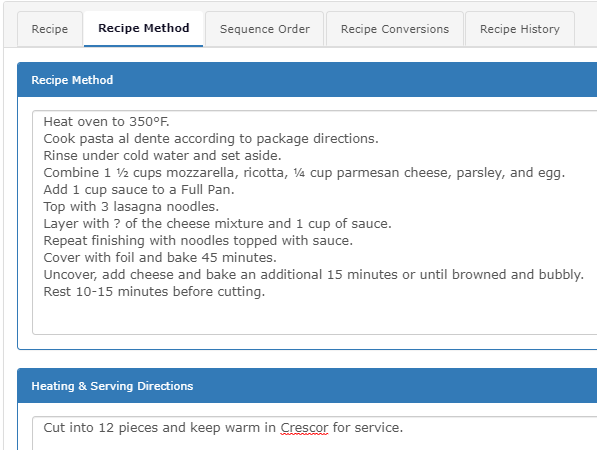Click the 'Add 1 cup sauce' line

click(139, 190)
